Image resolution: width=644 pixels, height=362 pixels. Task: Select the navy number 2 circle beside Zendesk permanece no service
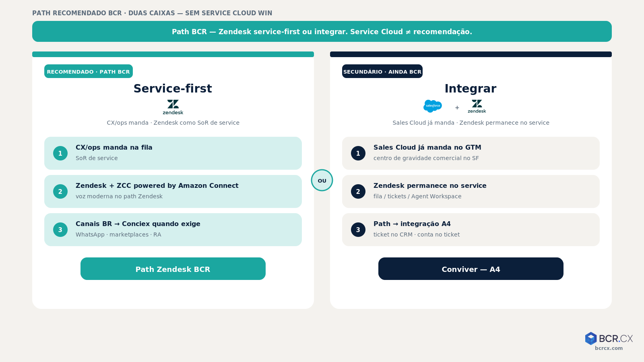pyautogui.click(x=358, y=191)
